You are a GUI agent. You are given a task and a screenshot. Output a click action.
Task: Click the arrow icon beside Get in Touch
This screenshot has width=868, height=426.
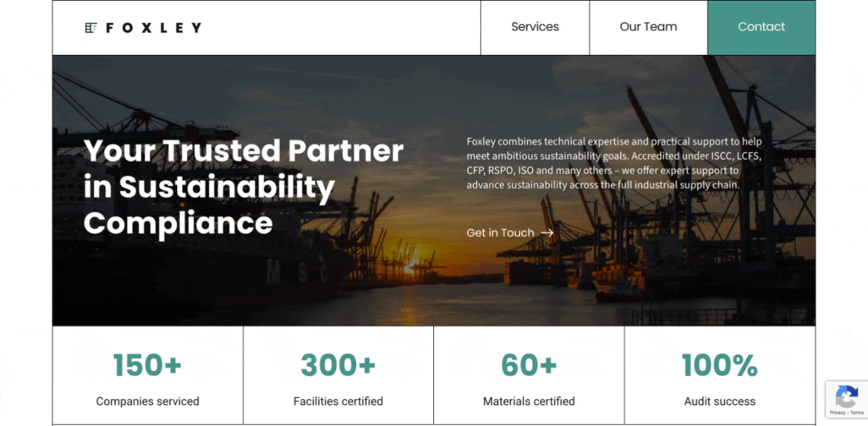coord(547,233)
